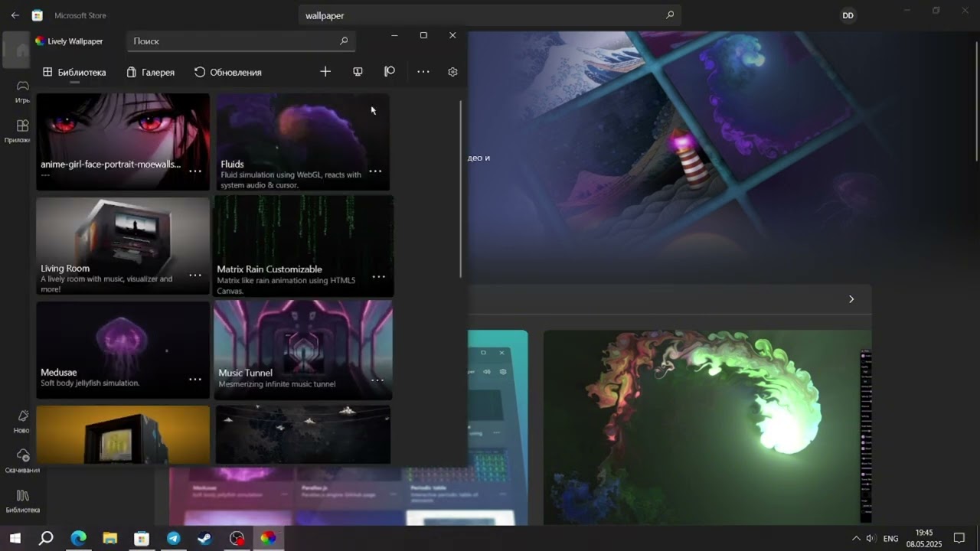Apply the Music Tunnel wallpaper
This screenshot has width=980, height=551.
(303, 350)
